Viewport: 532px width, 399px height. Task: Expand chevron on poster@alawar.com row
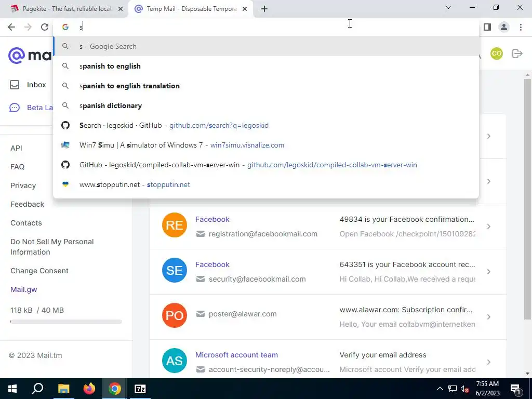pos(488,316)
